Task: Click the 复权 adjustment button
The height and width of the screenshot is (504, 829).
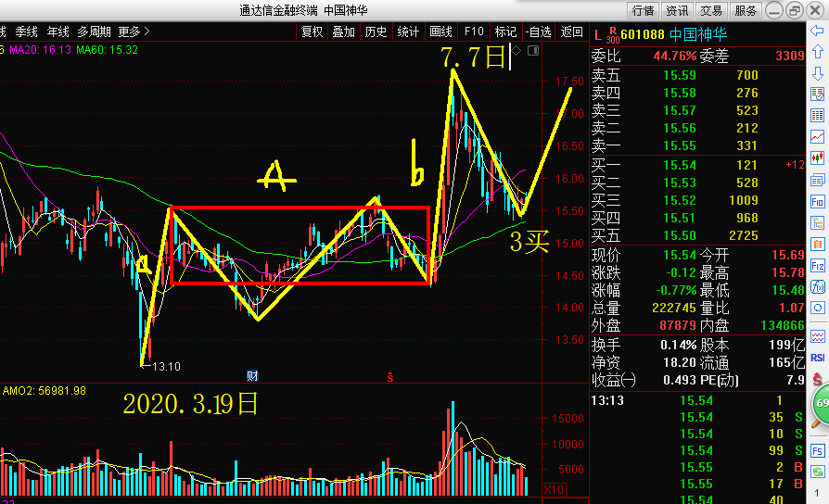Action: coord(312,31)
